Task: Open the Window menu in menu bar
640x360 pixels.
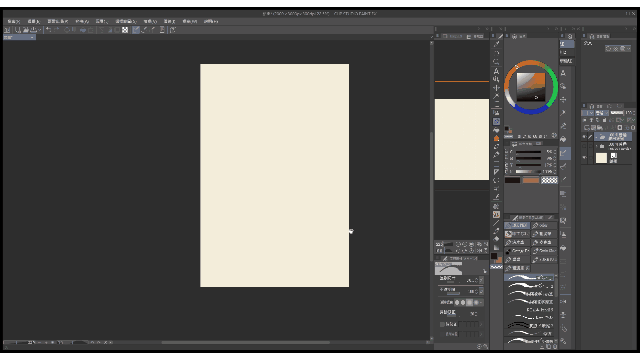Action: pyautogui.click(x=190, y=21)
